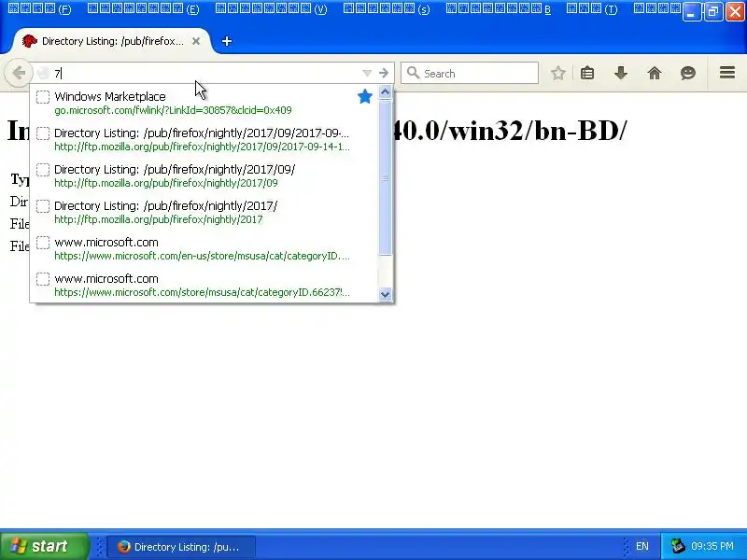Minimize the browser window
This screenshot has width=747, height=560.
tap(691, 12)
